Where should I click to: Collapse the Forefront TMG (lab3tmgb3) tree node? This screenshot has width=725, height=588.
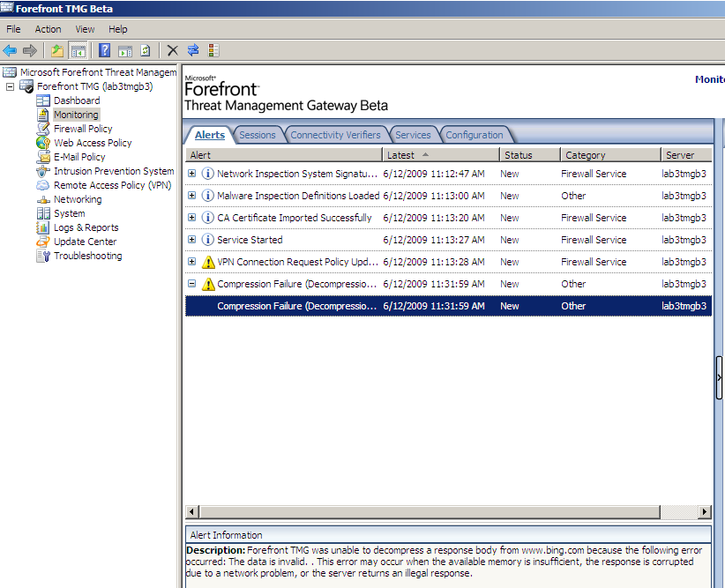point(10,87)
